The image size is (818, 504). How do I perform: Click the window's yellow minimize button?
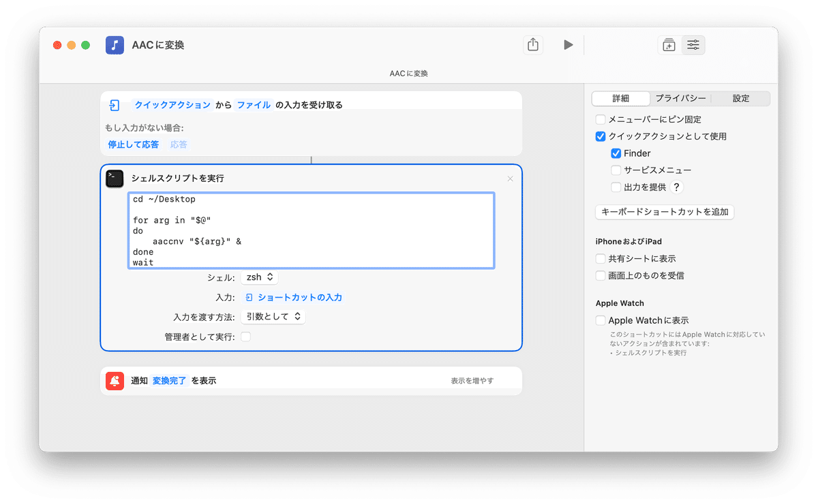(72, 45)
